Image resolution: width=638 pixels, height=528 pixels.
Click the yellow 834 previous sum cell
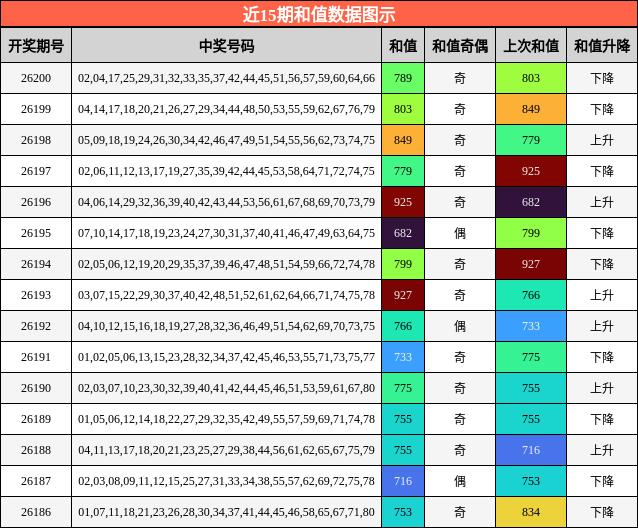point(531,512)
